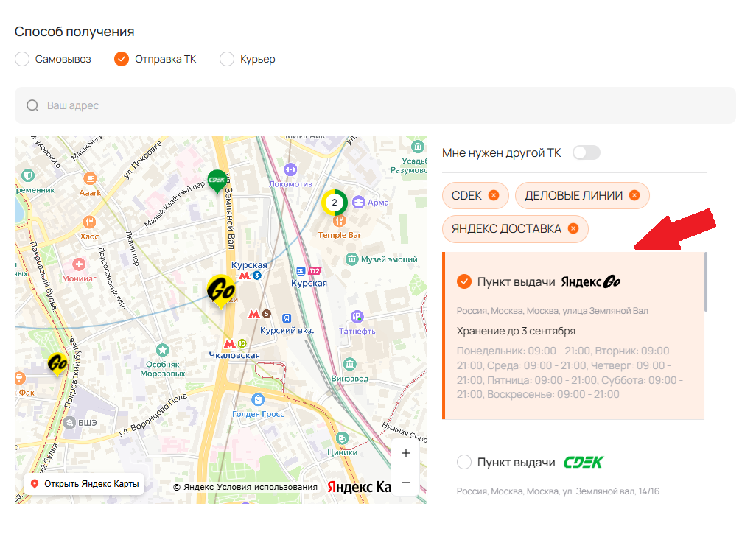The image size is (756, 540).
Task: Click the Музей эмоций museum icon
Action: [x=352, y=259]
